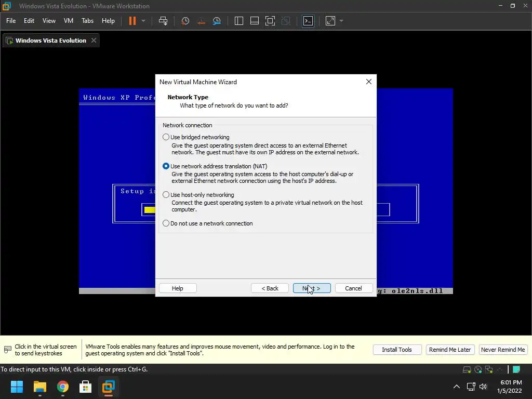Click the 'Network connection' group label
532x399 pixels.
pos(187,125)
